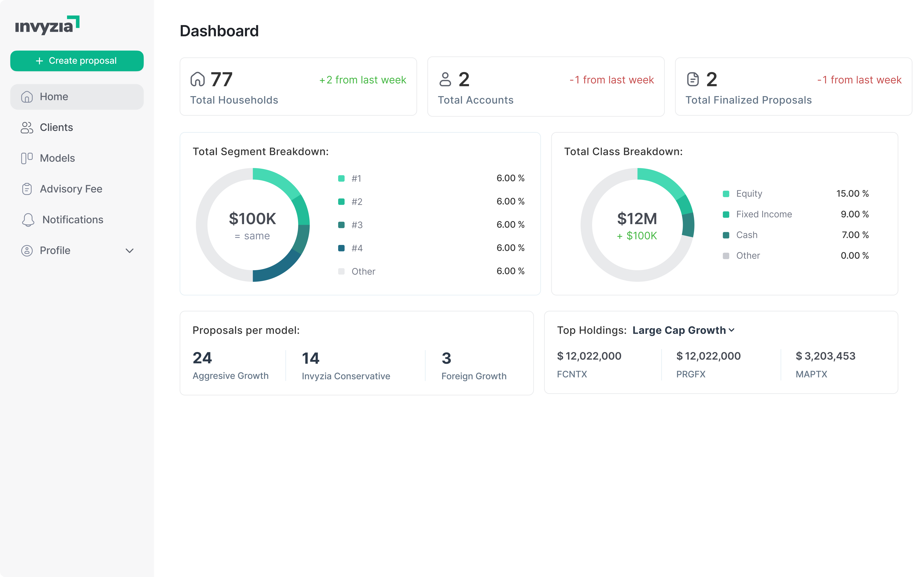Click the Notifications bell icon
The width and height of the screenshot is (924, 577).
point(28,220)
